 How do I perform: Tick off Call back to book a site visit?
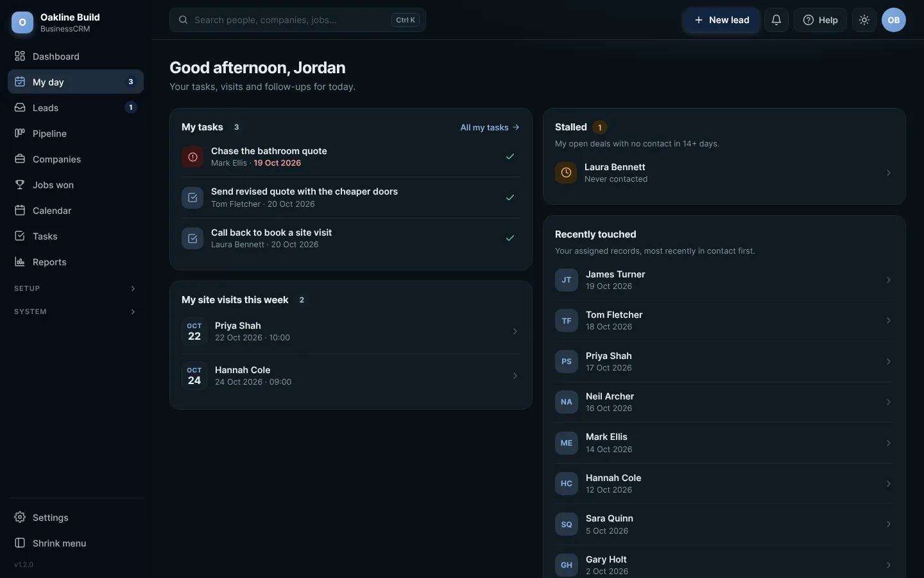(x=510, y=238)
